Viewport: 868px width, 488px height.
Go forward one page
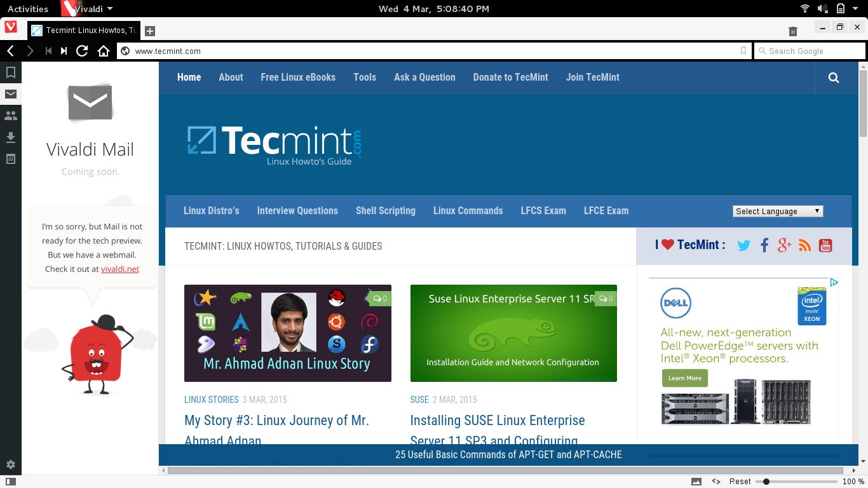30,51
